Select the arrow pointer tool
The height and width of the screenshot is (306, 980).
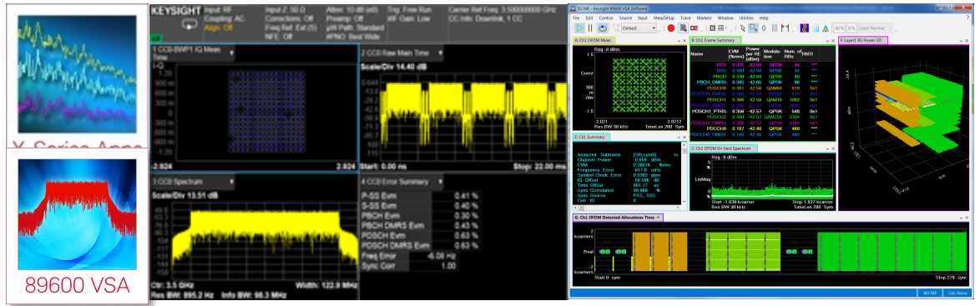click(x=742, y=28)
